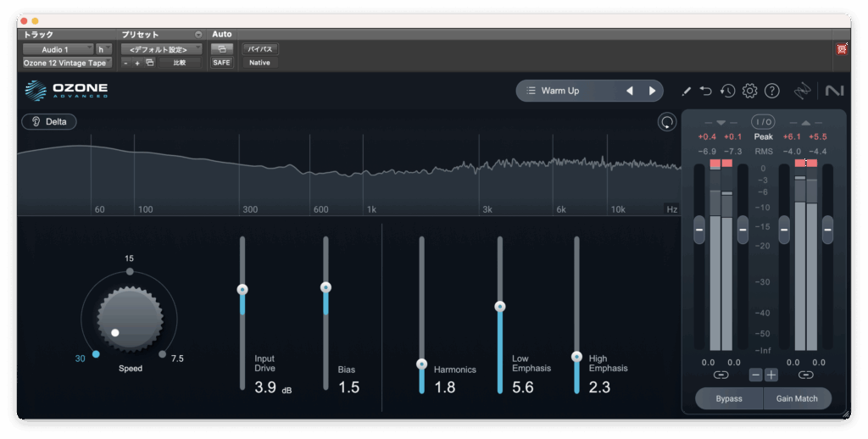Enable the Gain Match button
Screen dimensions: 868x439
(x=798, y=398)
